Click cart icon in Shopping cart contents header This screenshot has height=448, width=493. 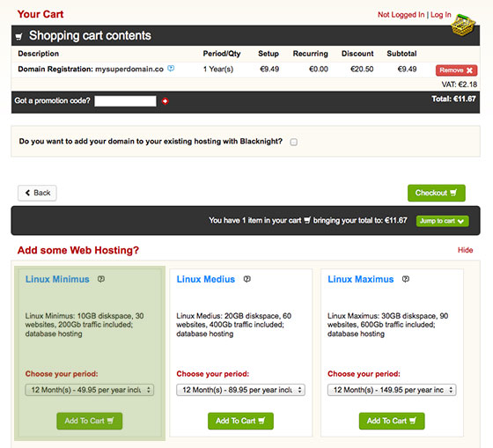click(x=18, y=36)
